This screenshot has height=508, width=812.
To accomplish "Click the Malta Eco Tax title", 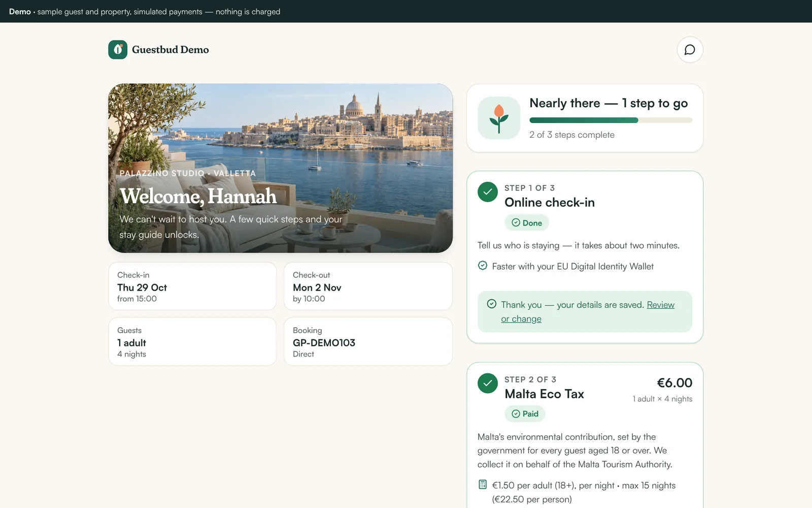I will pos(544,394).
